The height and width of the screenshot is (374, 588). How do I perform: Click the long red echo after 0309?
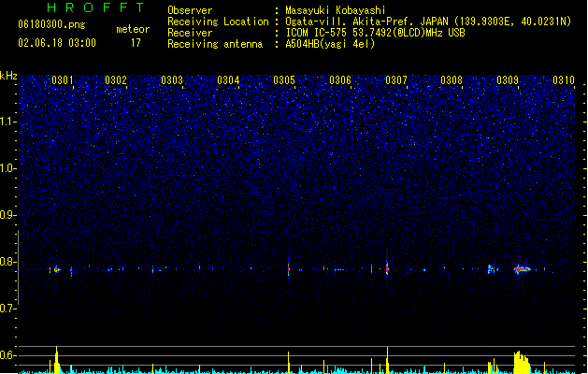tap(523, 269)
